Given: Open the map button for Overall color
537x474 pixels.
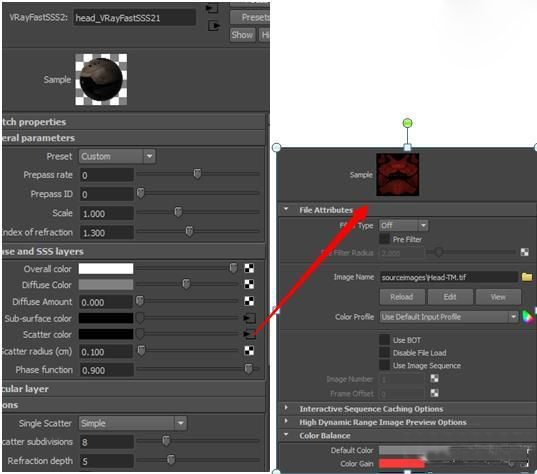Looking at the screenshot, I should click(x=249, y=268).
